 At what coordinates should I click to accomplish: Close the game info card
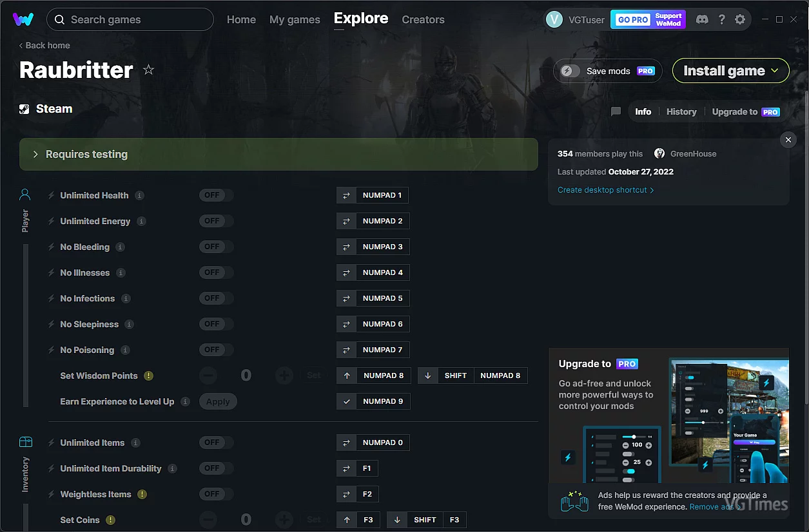click(788, 140)
